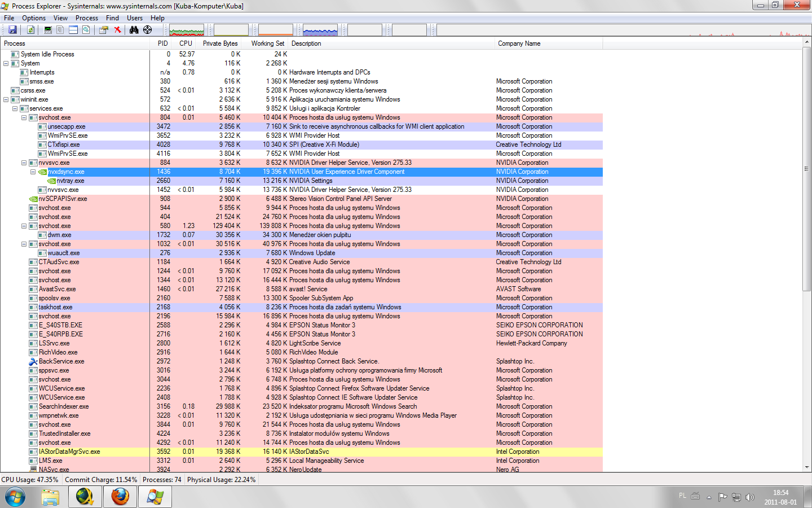Open the Properties toolbar icon
This screenshot has height=508, width=812.
pos(103,30)
